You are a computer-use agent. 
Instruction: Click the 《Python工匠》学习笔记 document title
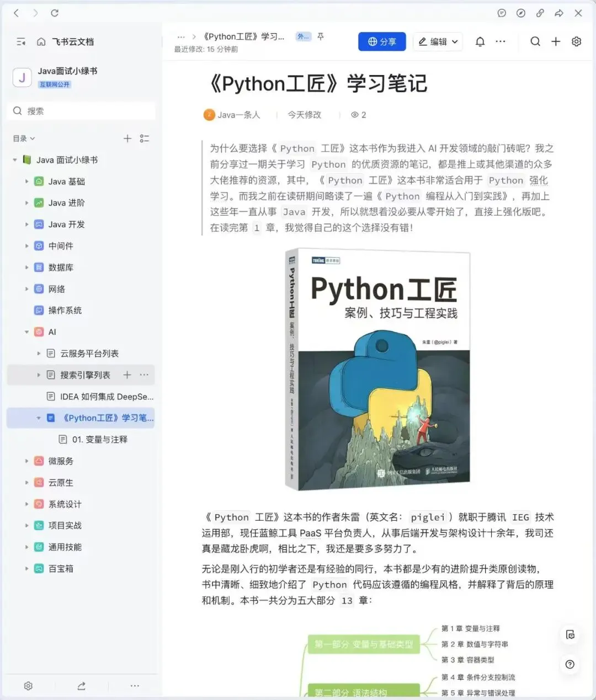tap(317, 84)
